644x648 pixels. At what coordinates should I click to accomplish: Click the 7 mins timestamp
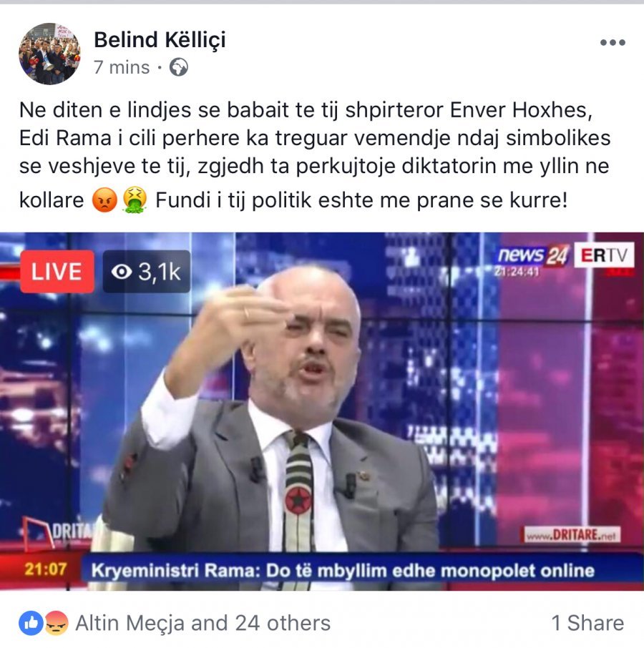[x=122, y=67]
